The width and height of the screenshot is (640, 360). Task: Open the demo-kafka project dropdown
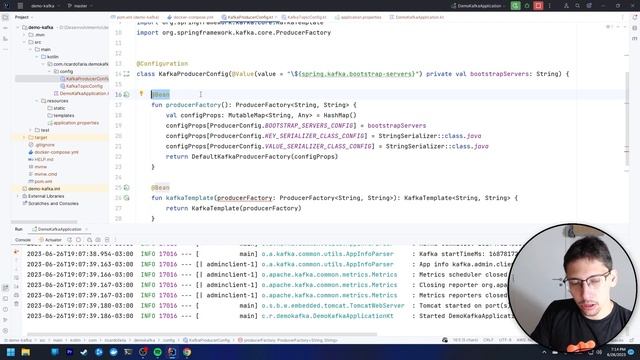click(x=45, y=6)
